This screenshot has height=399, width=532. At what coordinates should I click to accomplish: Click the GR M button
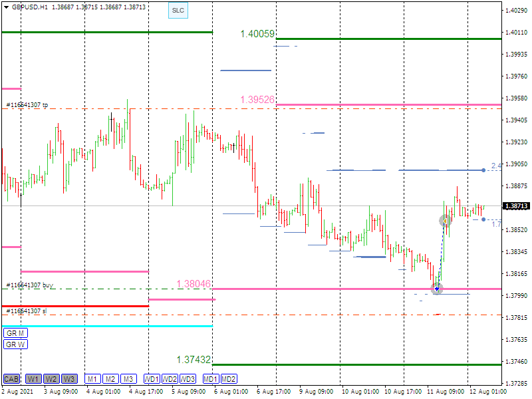[x=15, y=333]
